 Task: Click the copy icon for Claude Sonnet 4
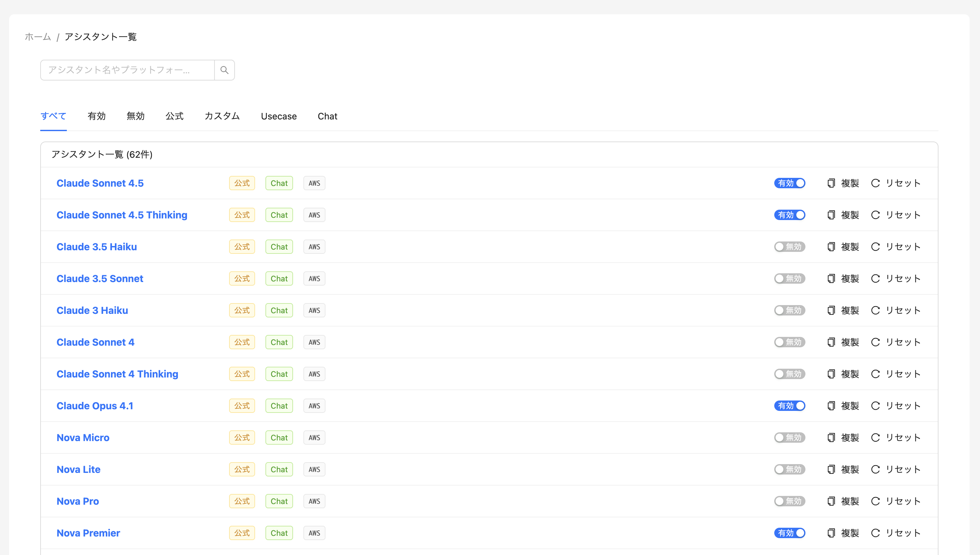[x=832, y=342]
